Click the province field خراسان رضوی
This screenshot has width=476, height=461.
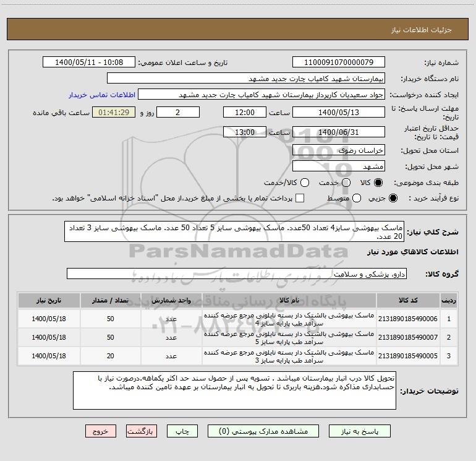click(x=339, y=150)
